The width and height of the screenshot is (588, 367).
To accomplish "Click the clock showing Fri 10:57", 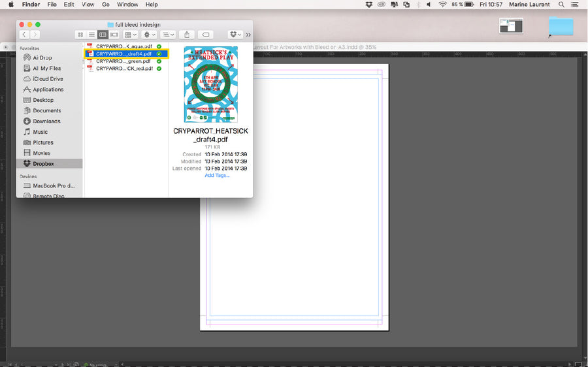I will tap(491, 5).
